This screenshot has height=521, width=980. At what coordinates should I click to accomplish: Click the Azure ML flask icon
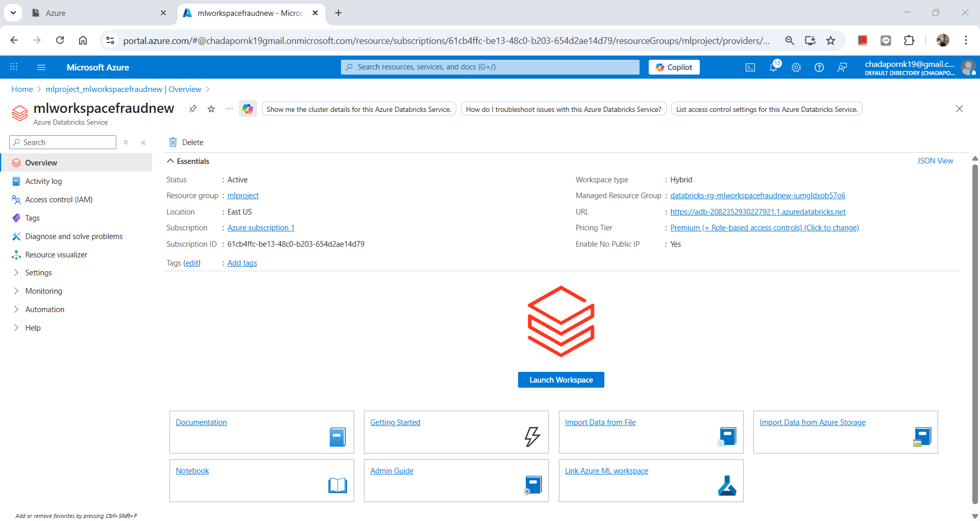coord(727,486)
